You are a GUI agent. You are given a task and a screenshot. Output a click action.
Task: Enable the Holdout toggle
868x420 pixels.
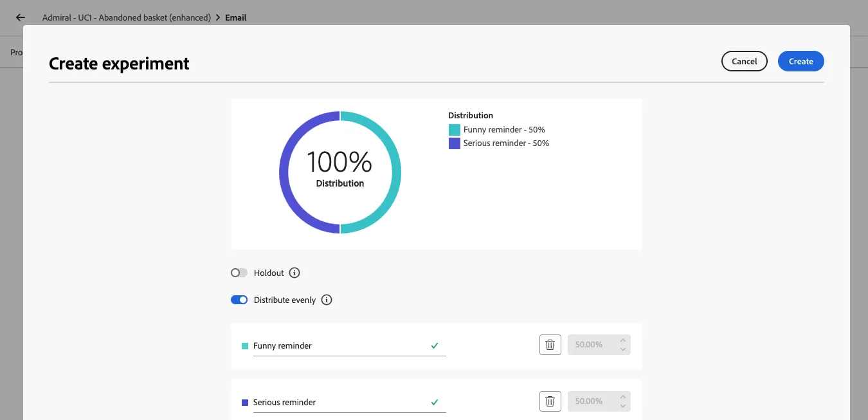click(x=239, y=273)
